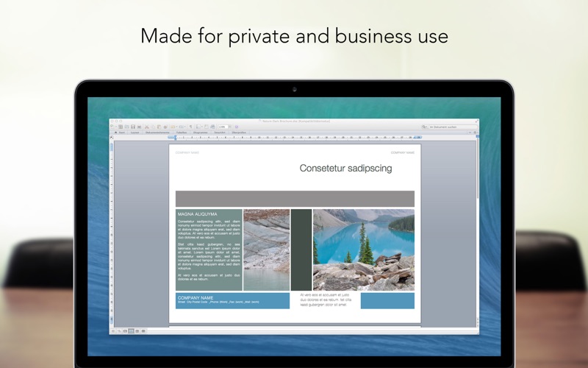588x368 pixels.
Task: Switch to Full screen view icon
Action: coord(143,330)
